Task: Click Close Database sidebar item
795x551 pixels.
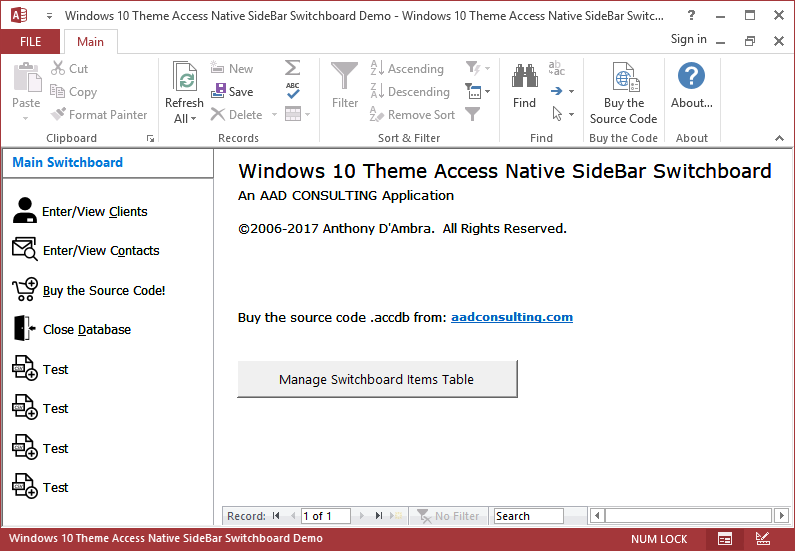Action: tap(71, 329)
